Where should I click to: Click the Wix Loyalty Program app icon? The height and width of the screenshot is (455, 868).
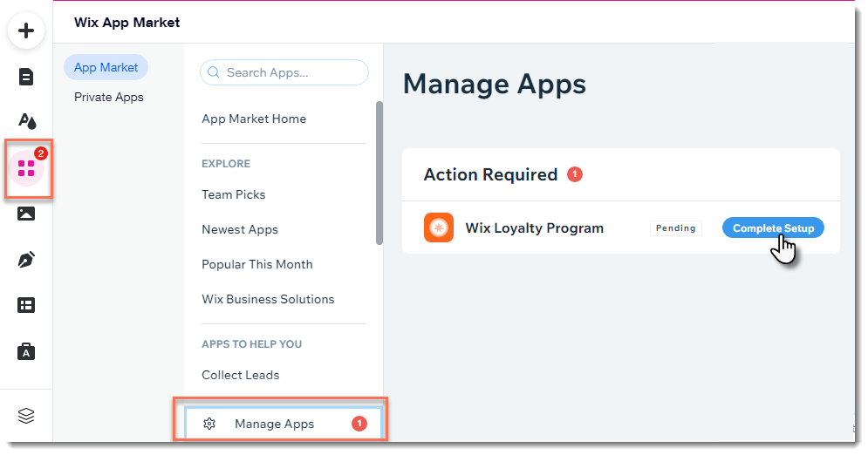[x=439, y=227]
